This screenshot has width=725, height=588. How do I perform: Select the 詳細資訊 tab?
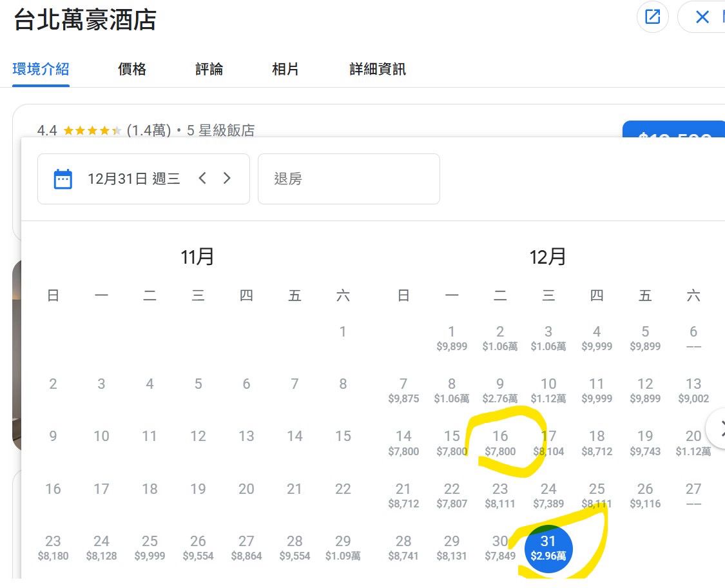tap(378, 70)
